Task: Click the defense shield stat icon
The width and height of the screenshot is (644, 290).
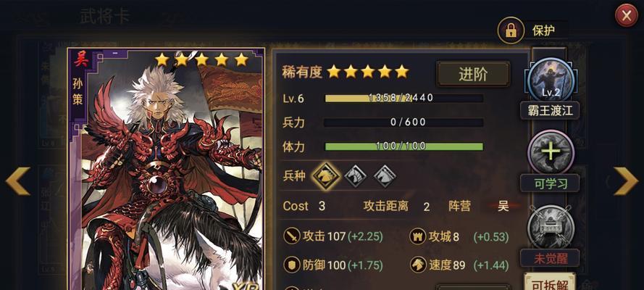Action: tap(292, 265)
